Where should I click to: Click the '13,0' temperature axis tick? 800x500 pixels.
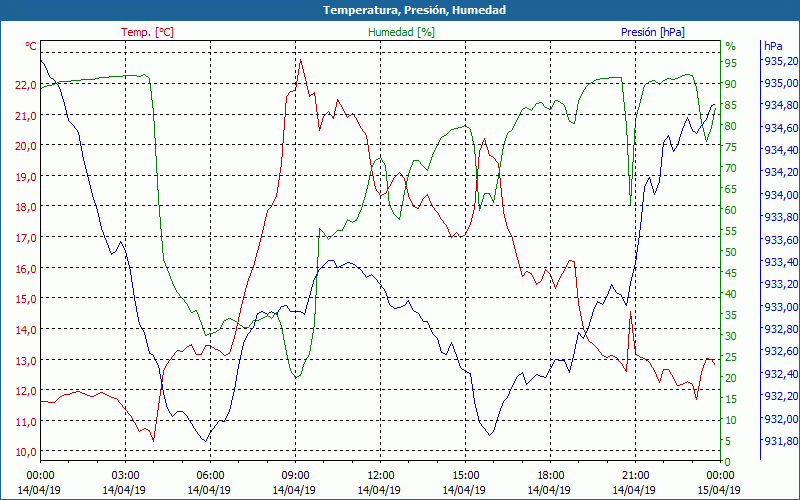(26, 360)
